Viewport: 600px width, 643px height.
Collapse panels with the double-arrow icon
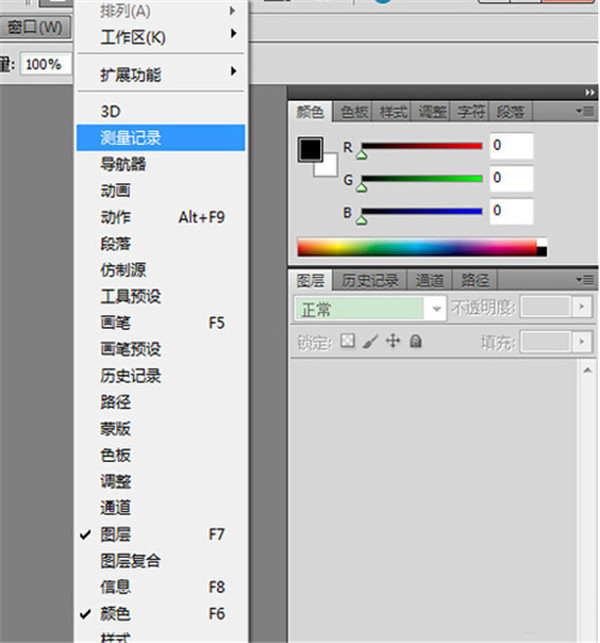point(589,93)
